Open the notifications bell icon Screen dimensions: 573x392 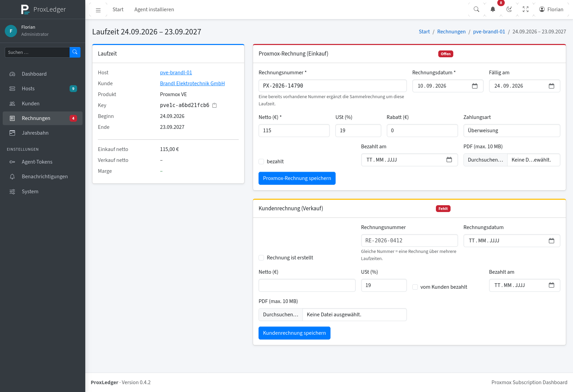[x=493, y=10]
